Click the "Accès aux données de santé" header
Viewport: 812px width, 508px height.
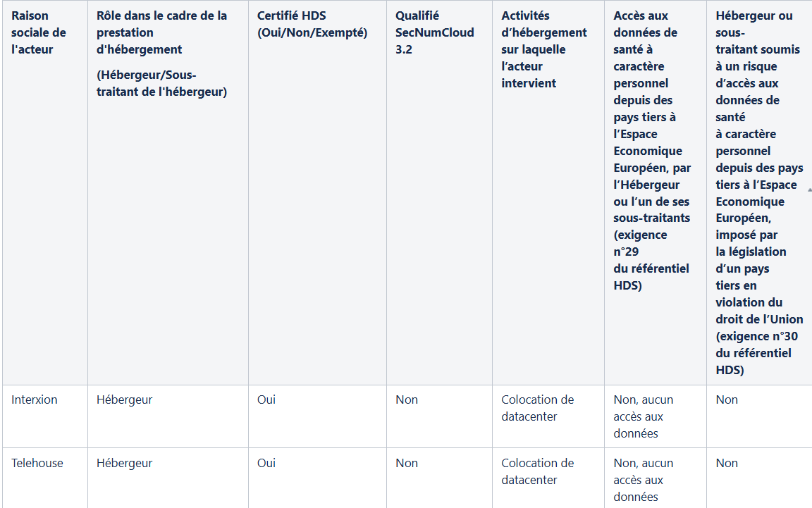click(652, 151)
